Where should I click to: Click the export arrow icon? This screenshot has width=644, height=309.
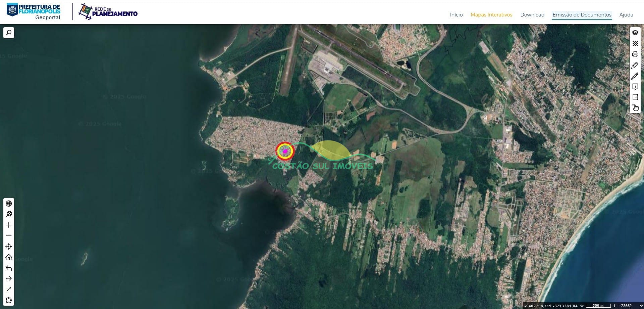click(x=635, y=97)
